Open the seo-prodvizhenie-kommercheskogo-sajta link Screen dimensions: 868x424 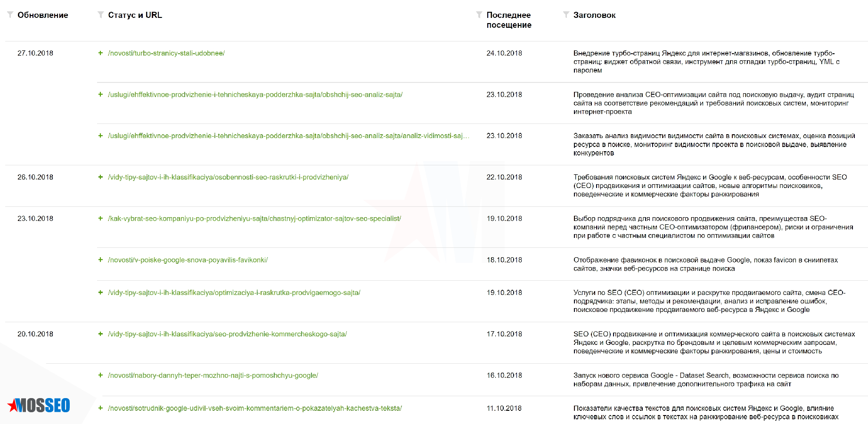click(227, 334)
